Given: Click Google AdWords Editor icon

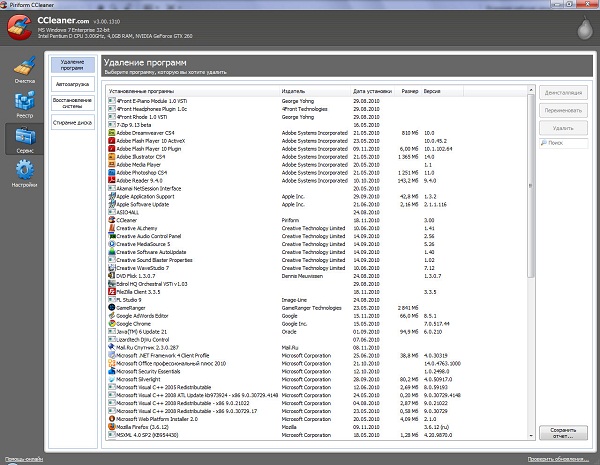Looking at the screenshot, I should pos(111,316).
